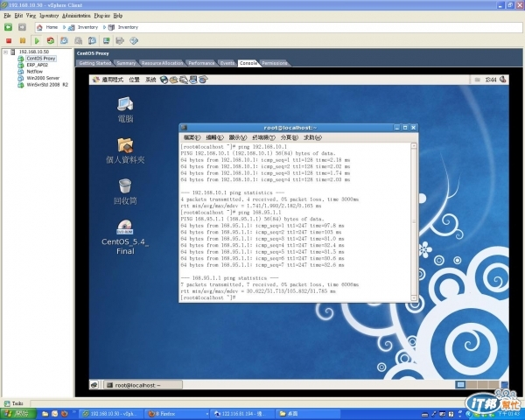Click the ERP_AP02 virtual machine icon
525x420 pixels.
coord(21,65)
